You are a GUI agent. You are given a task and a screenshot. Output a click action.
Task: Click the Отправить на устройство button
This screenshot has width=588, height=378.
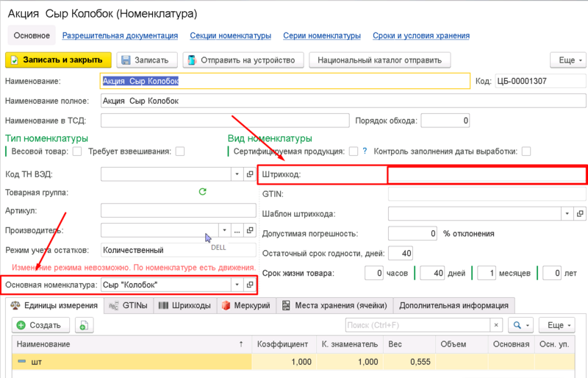pyautogui.click(x=243, y=60)
